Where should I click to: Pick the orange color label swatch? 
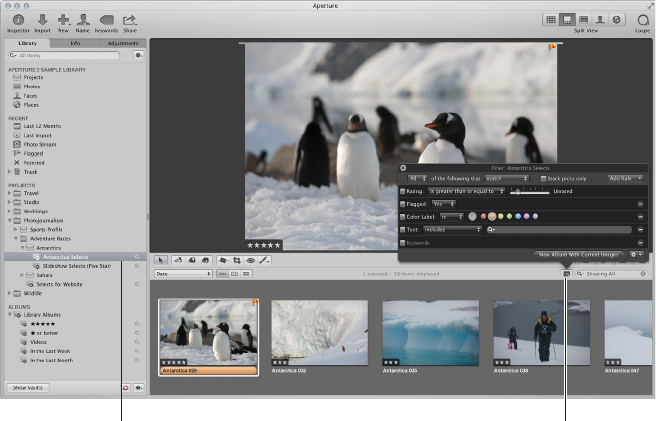[x=494, y=216]
